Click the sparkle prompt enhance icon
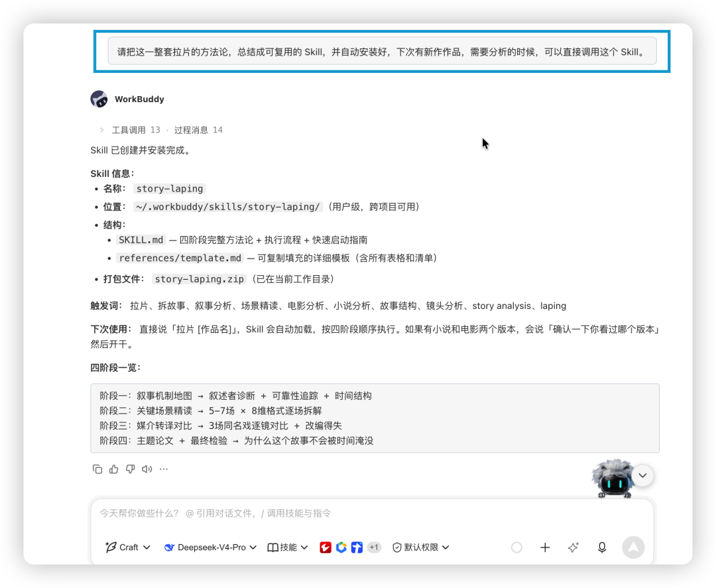716x588 pixels. coord(573,547)
